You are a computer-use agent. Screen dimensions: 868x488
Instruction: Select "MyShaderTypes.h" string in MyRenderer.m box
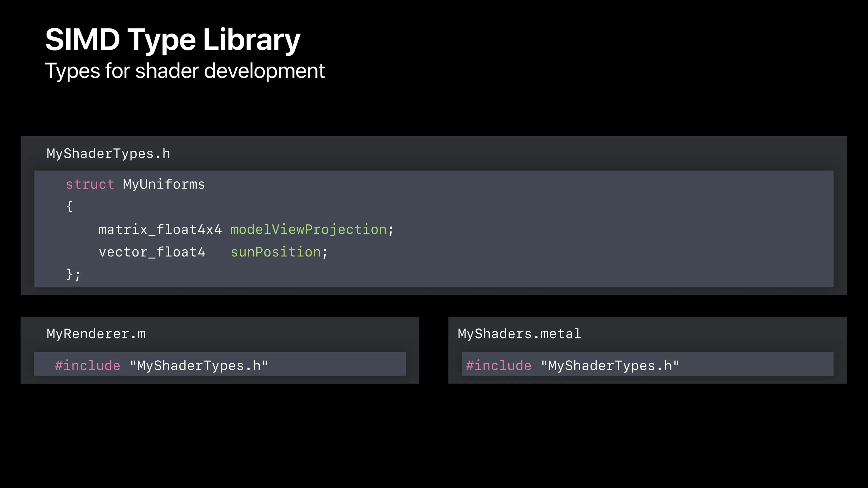click(x=199, y=366)
